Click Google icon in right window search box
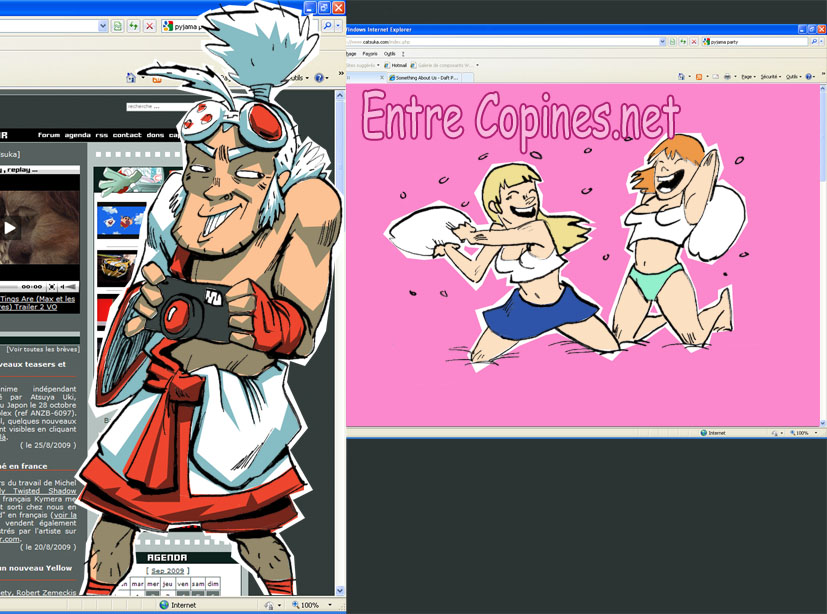827x614 pixels. [706, 42]
